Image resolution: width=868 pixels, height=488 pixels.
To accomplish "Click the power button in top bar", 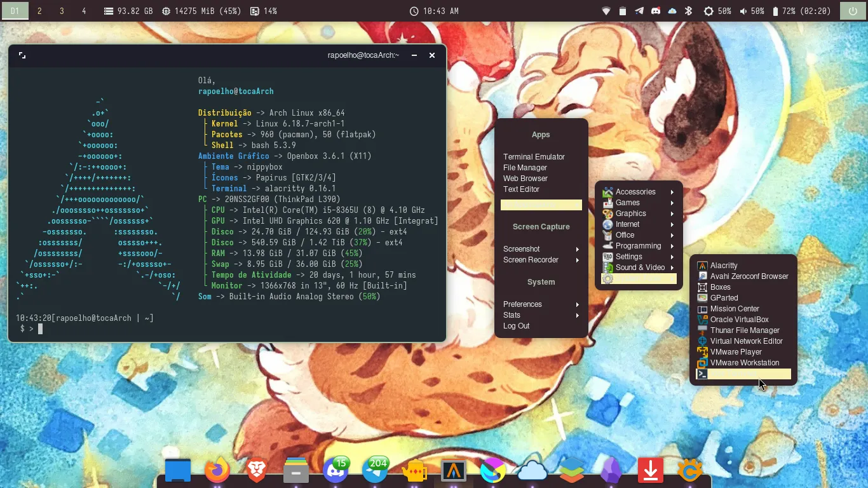I will pyautogui.click(x=852, y=11).
